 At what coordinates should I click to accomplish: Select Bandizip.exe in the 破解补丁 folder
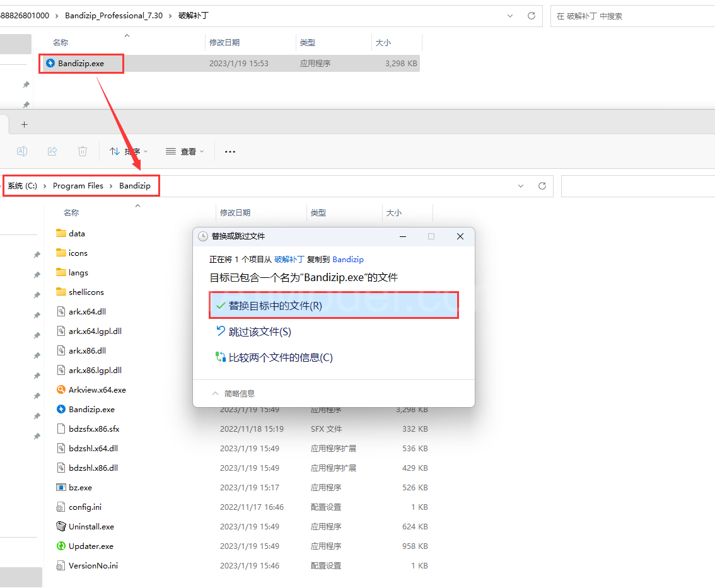231,64
